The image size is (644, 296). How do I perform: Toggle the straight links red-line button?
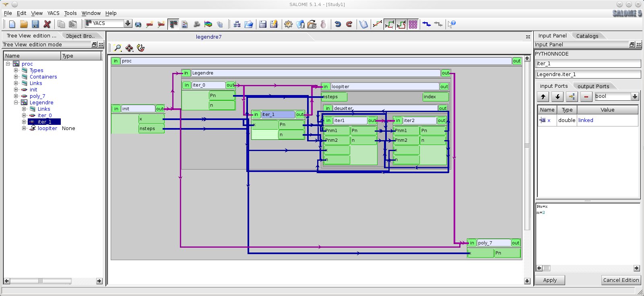[378, 24]
